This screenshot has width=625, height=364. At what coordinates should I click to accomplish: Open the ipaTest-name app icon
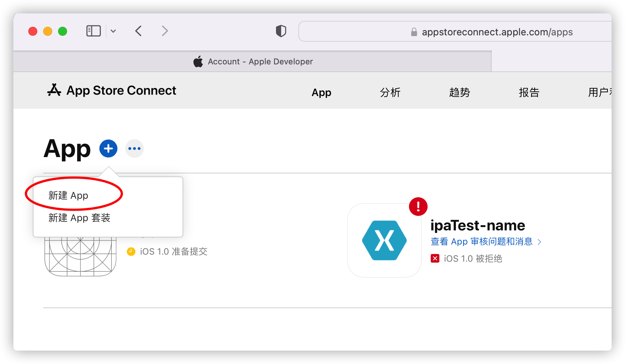coord(384,240)
